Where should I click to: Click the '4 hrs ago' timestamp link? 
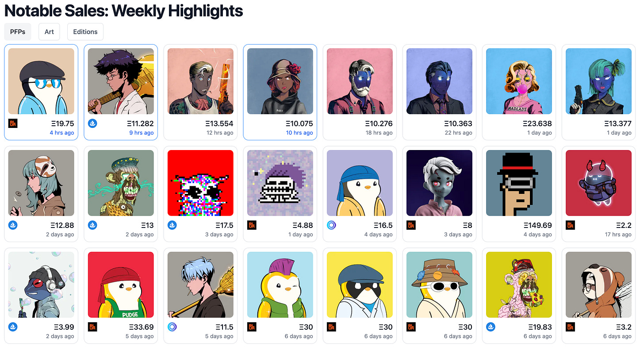[62, 133]
